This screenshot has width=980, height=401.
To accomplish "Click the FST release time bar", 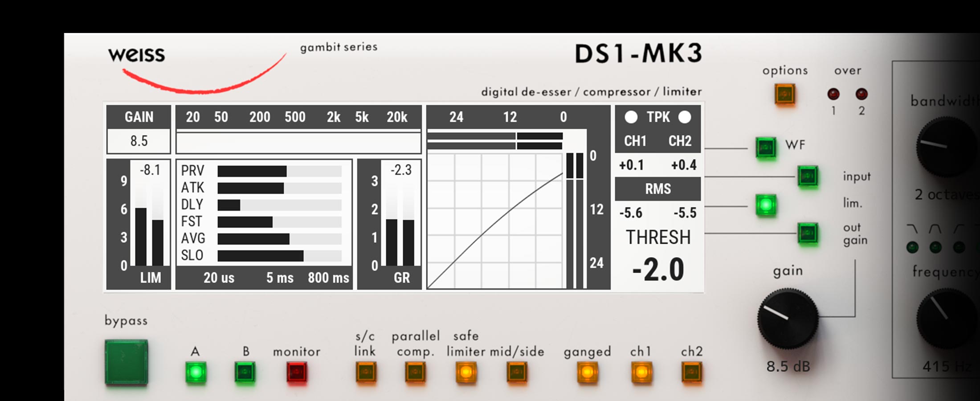I will pyautogui.click(x=279, y=222).
